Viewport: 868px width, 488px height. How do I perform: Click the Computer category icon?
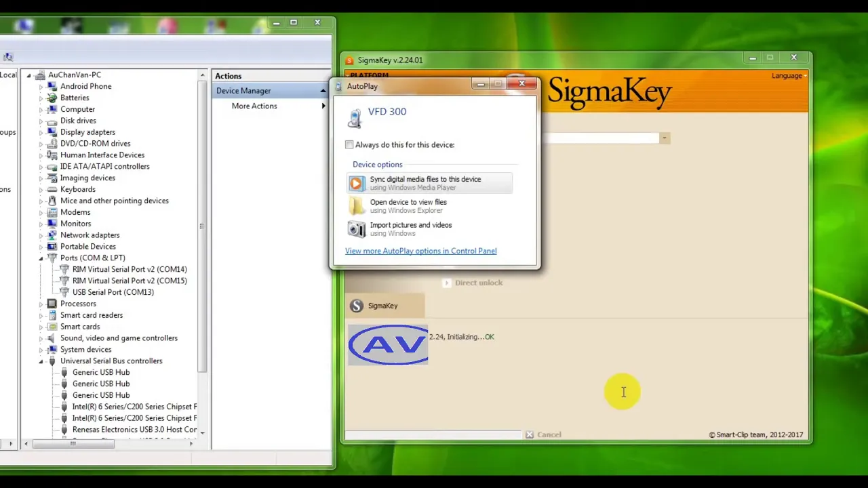tap(52, 109)
